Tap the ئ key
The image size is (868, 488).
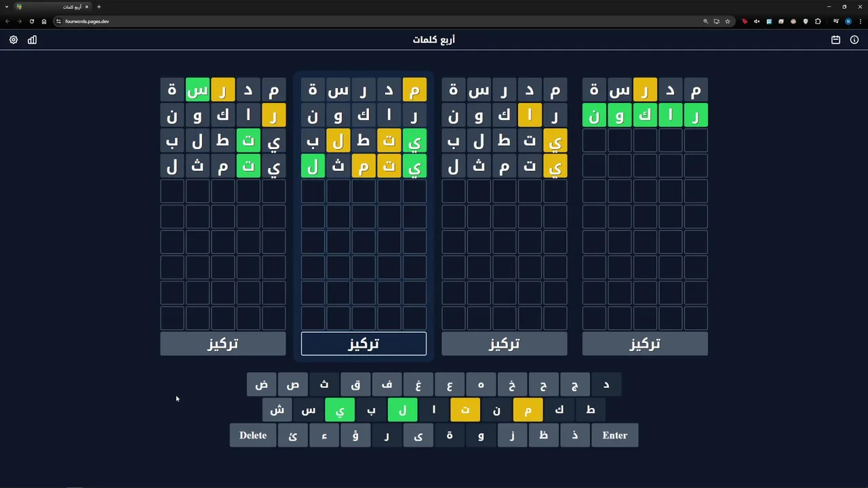pyautogui.click(x=293, y=435)
